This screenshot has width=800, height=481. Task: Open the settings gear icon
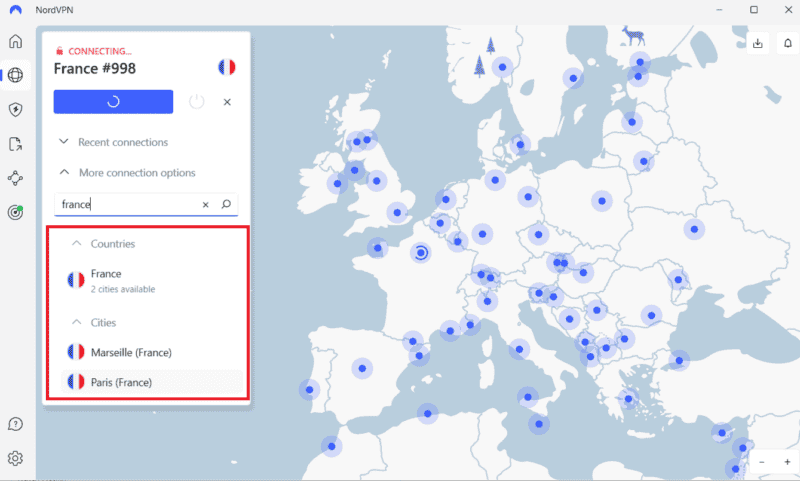pos(15,458)
